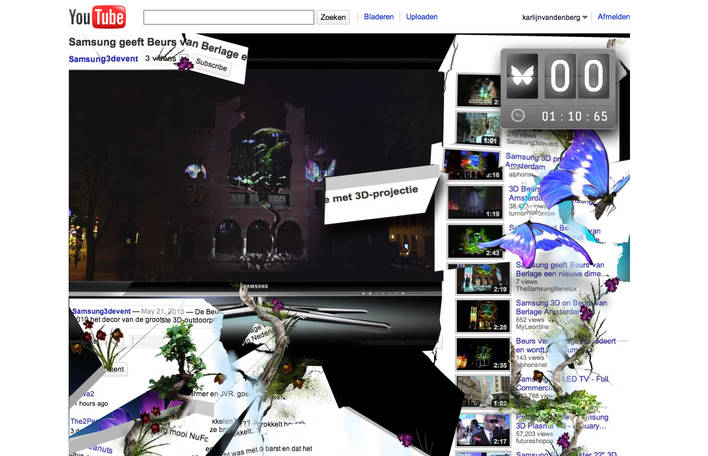Open the 'Samsung 3D on Beurs van Berlage' link
This screenshot has width=708, height=456.
[561, 307]
